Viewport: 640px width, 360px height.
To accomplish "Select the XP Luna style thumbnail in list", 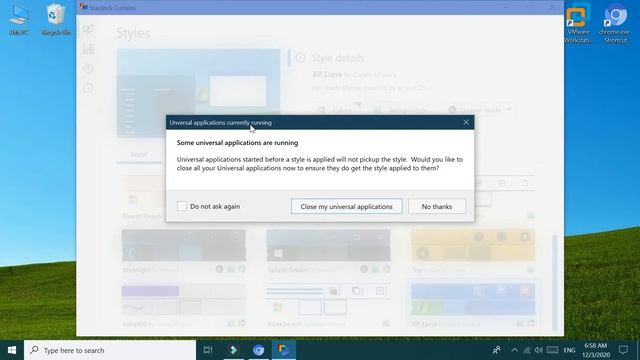I will (x=473, y=300).
